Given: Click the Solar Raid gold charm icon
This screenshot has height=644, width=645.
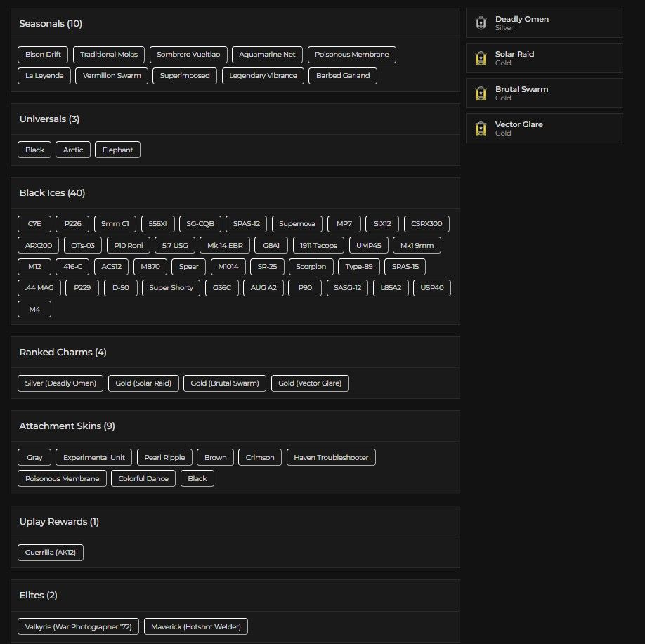Looking at the screenshot, I should pyautogui.click(x=481, y=58).
